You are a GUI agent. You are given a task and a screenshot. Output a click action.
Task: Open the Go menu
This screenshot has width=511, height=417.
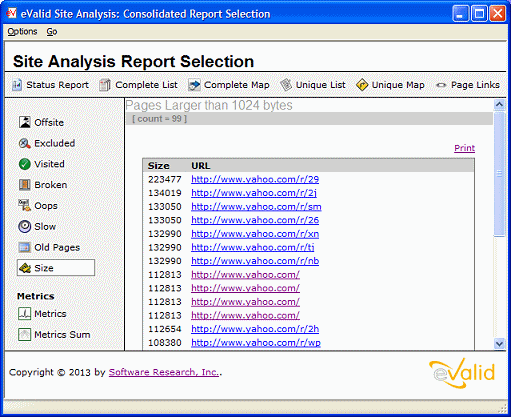(52, 32)
